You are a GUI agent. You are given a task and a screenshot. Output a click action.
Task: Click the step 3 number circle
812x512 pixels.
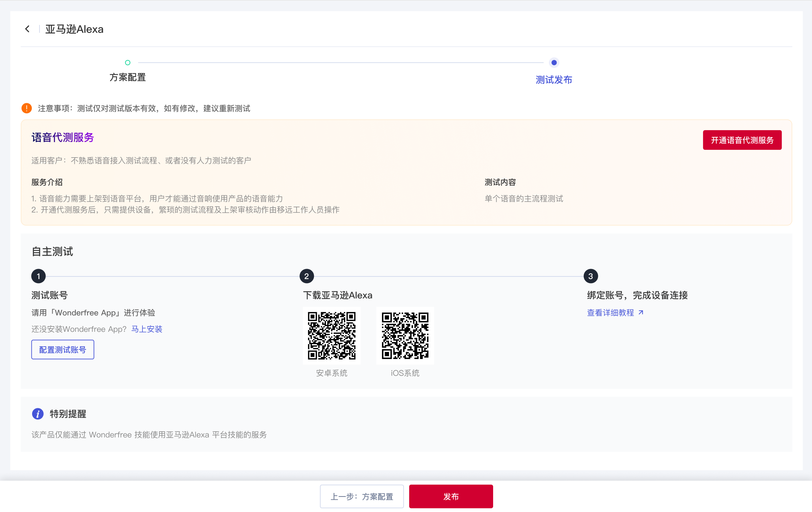pyautogui.click(x=590, y=276)
